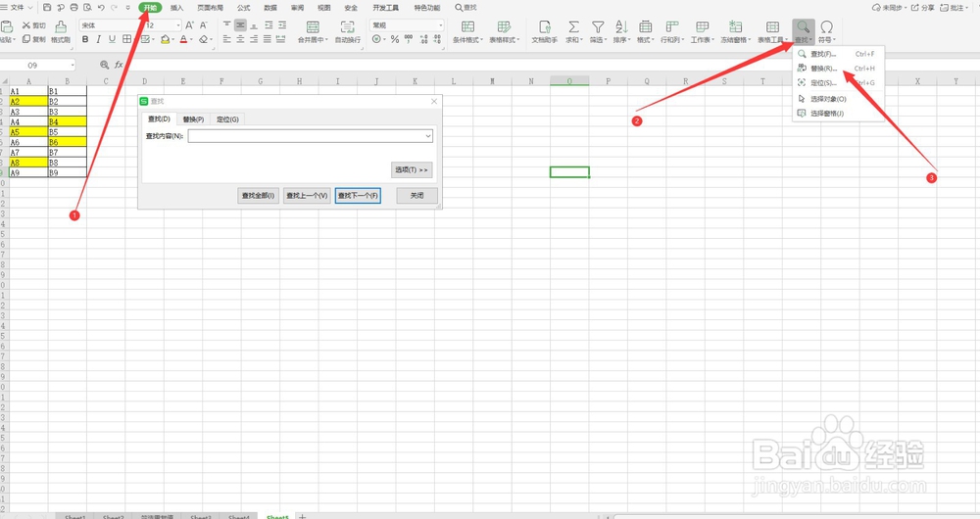
Task: Switch to 定位(G) tab in Find dialog
Action: [227, 119]
